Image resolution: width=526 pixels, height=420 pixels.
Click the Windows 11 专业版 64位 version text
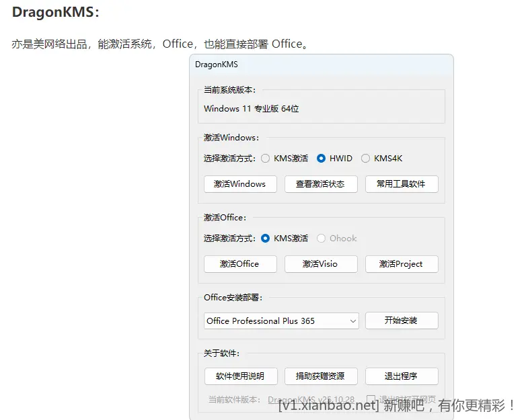click(x=252, y=109)
